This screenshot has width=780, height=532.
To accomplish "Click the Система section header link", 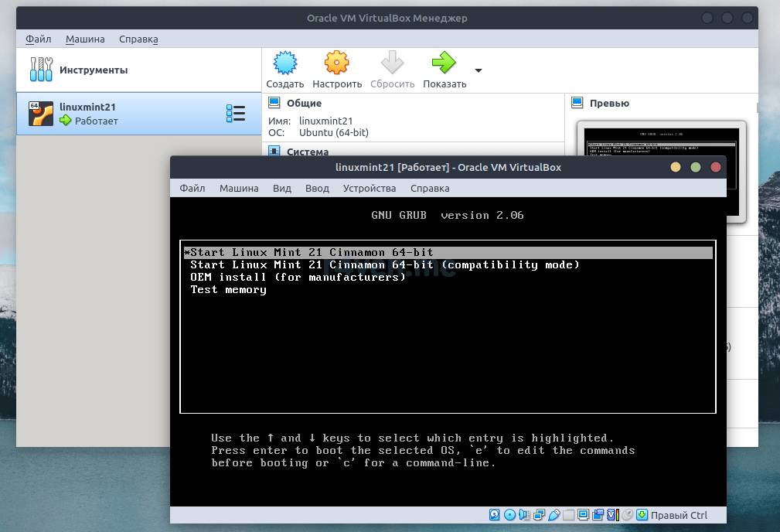I will click(x=307, y=152).
